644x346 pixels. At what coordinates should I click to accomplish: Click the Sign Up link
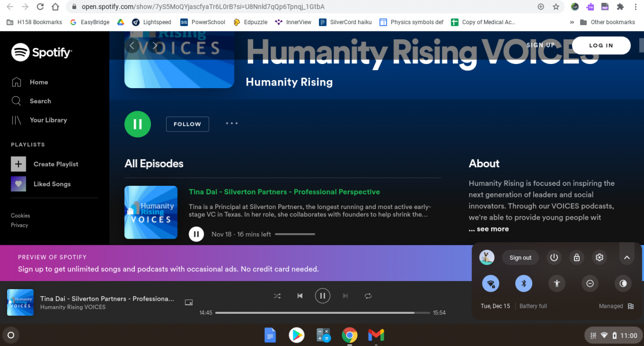coord(540,45)
